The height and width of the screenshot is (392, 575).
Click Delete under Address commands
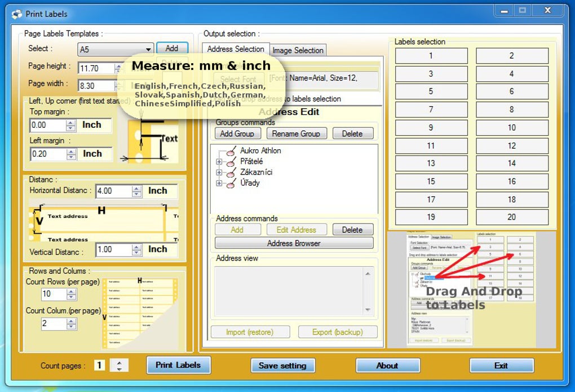click(352, 230)
